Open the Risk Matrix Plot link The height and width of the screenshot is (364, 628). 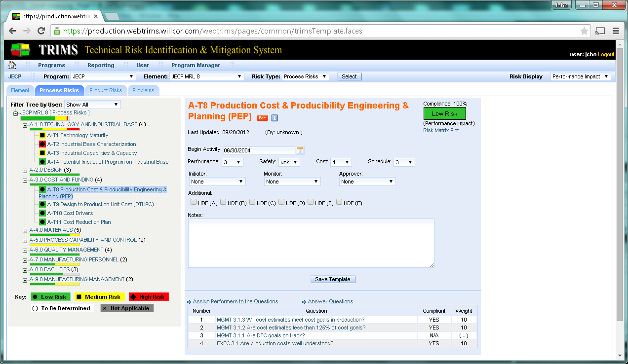(441, 131)
